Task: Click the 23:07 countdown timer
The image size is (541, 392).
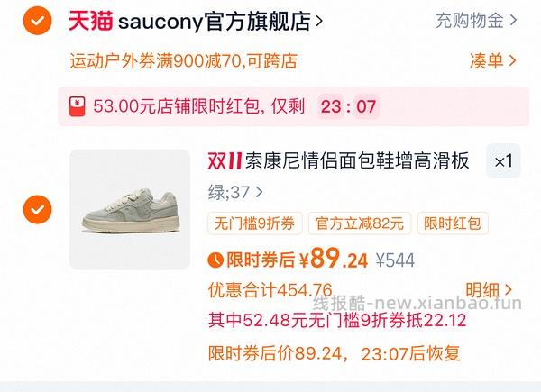Action: 348,106
